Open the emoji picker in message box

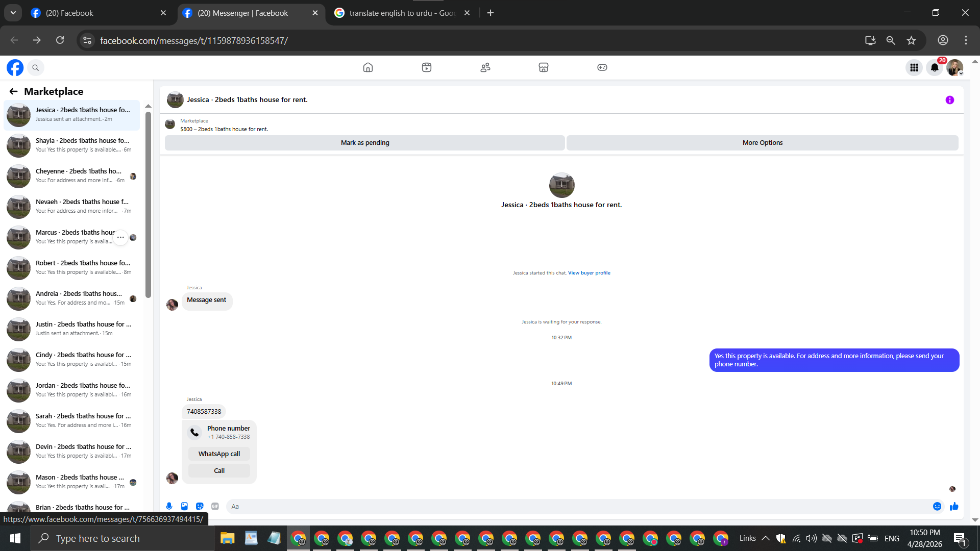(937, 506)
